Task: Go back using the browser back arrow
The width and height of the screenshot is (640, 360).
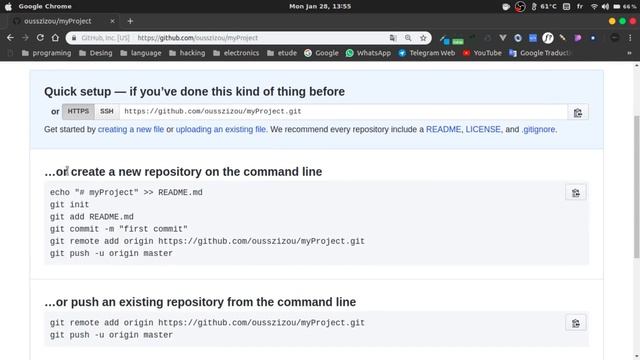Action: (x=10, y=38)
